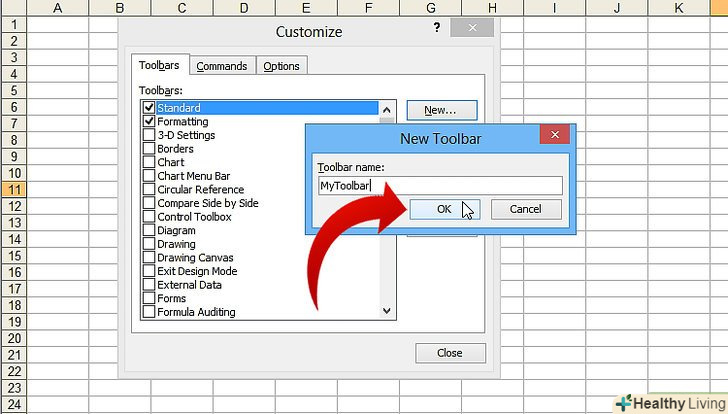
Task: Uncheck the Standard toolbar checkbox
Action: (x=149, y=108)
